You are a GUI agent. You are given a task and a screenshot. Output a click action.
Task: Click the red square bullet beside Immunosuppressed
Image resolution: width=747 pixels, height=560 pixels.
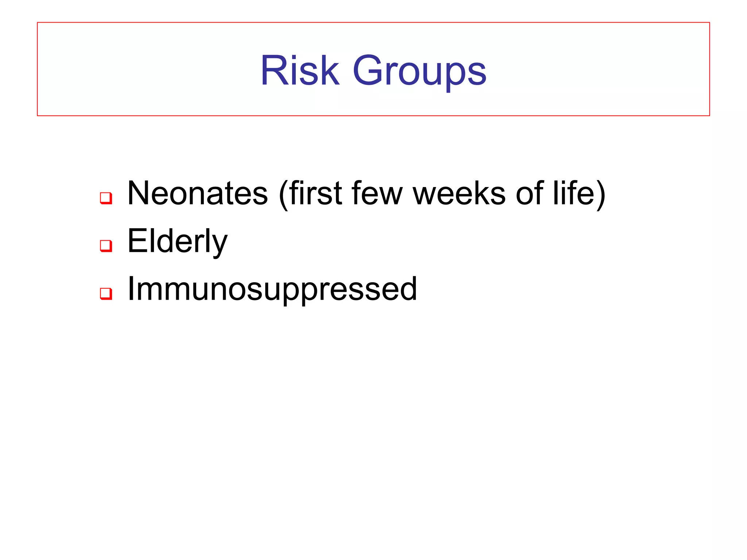coord(106,293)
